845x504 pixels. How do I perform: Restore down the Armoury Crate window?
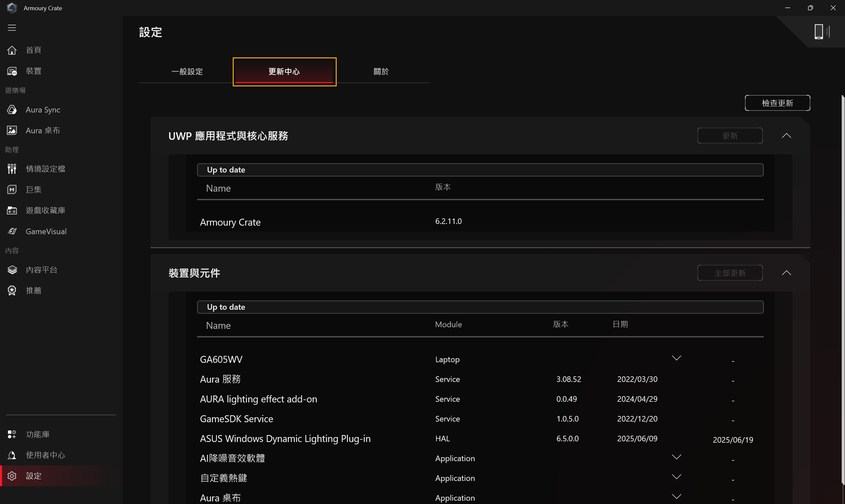(x=810, y=8)
